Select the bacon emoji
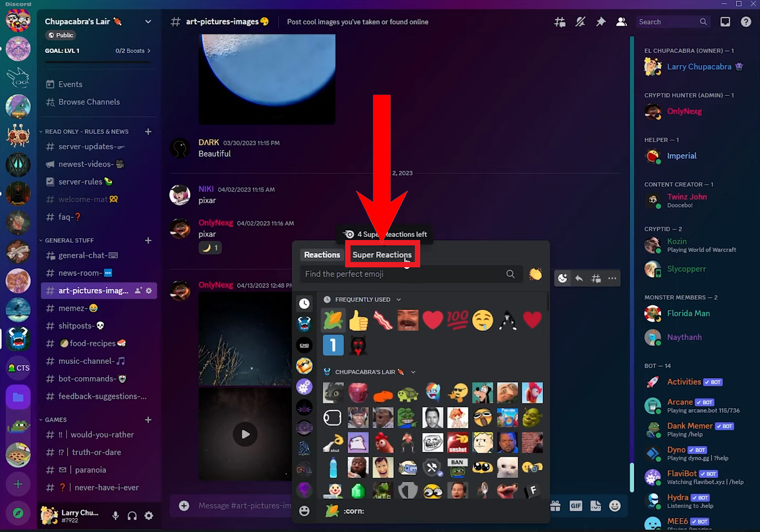 click(383, 321)
